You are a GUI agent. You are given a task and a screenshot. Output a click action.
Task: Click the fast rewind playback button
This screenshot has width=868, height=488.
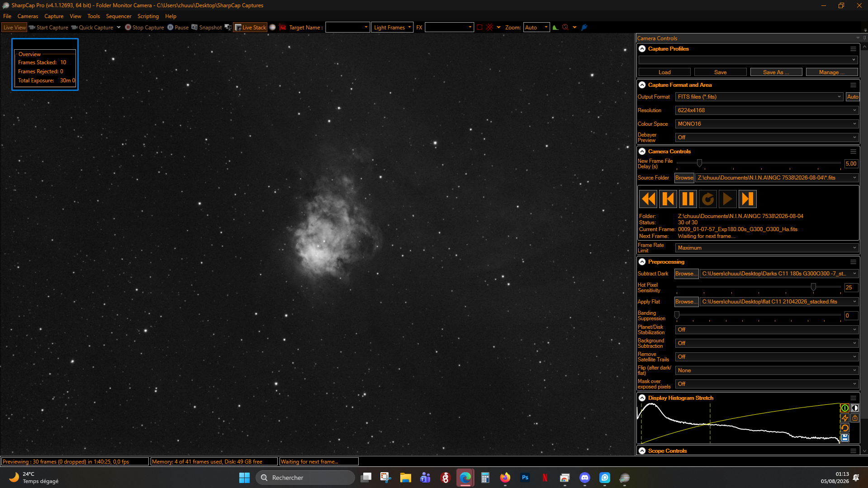tap(648, 199)
